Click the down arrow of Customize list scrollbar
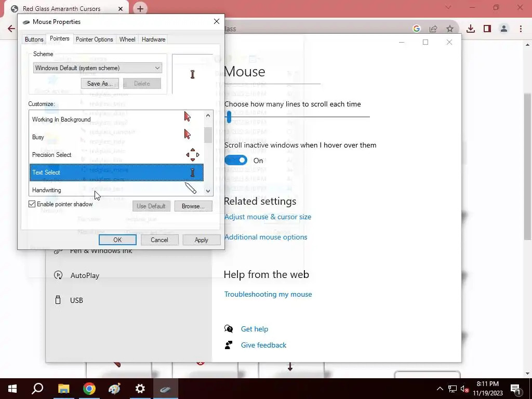This screenshot has height=399, width=532. (208, 191)
